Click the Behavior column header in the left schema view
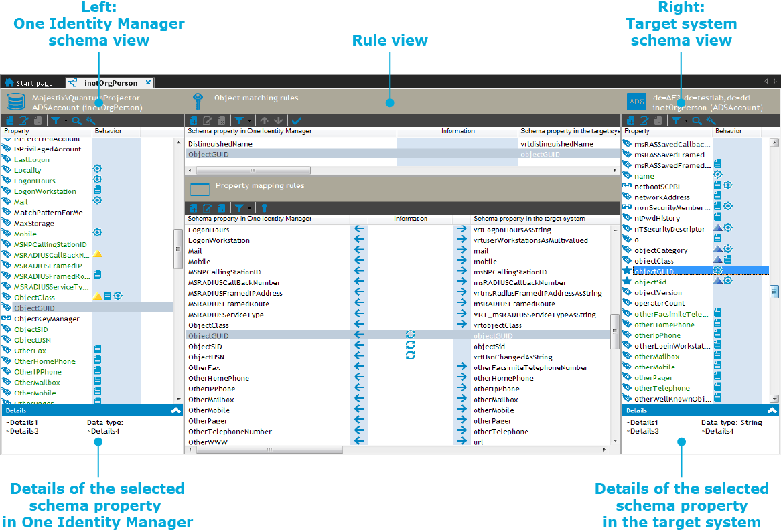Viewport: 781px width, 532px height. (x=117, y=131)
